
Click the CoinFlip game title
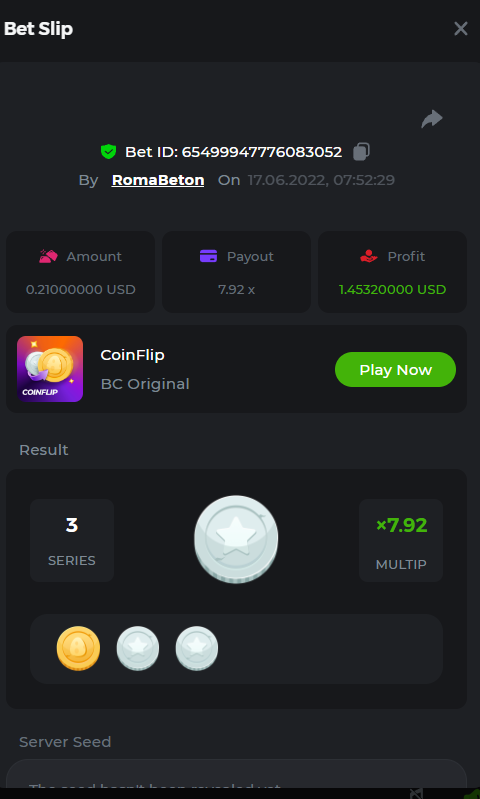pos(132,355)
